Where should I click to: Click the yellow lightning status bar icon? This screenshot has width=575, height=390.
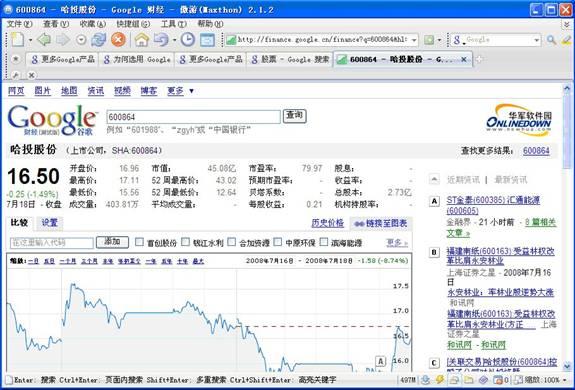tap(439, 380)
